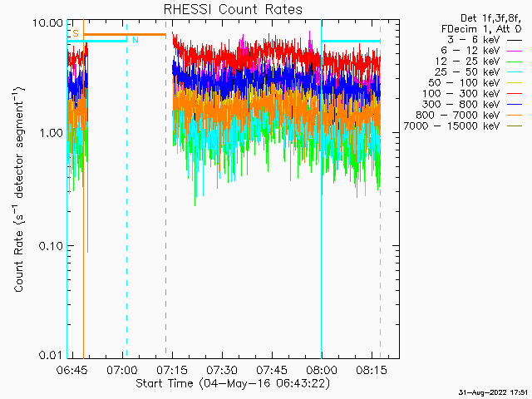This screenshot has width=532, height=399.
Task: Click the 07:45 time axis label
Action: 272,370
